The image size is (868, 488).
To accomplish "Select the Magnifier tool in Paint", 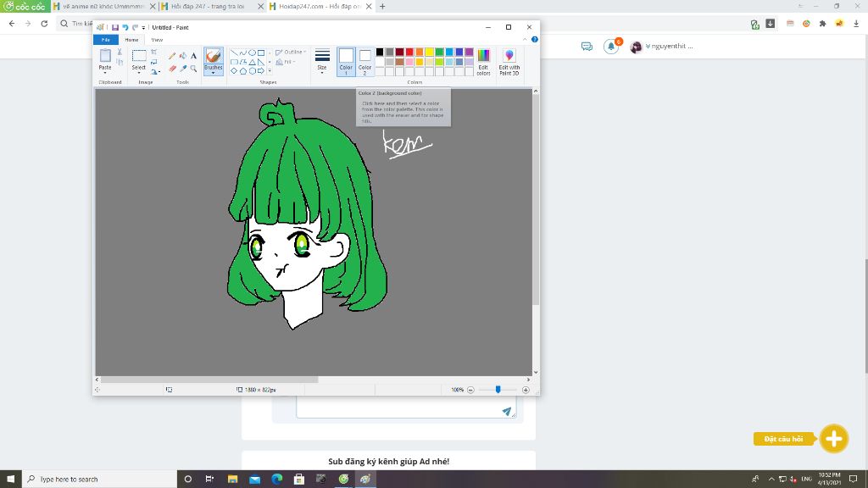I will 193,69.
